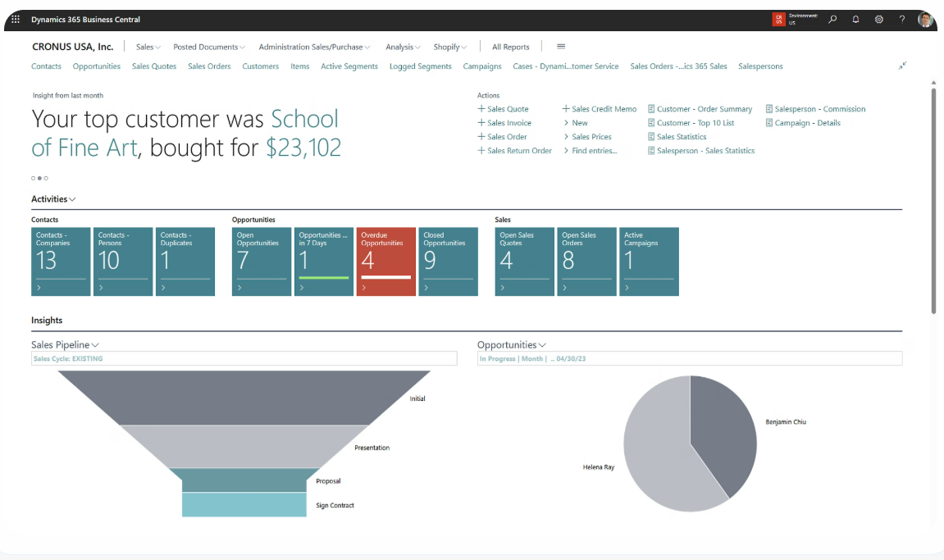This screenshot has height=560, width=944.
Task: Open the Campaigns list
Action: 482,66
